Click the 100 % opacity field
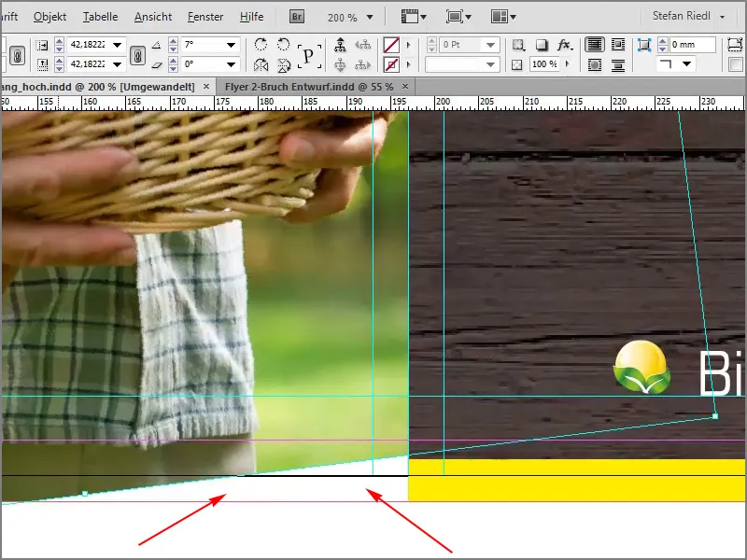747x560 pixels. 543,64
